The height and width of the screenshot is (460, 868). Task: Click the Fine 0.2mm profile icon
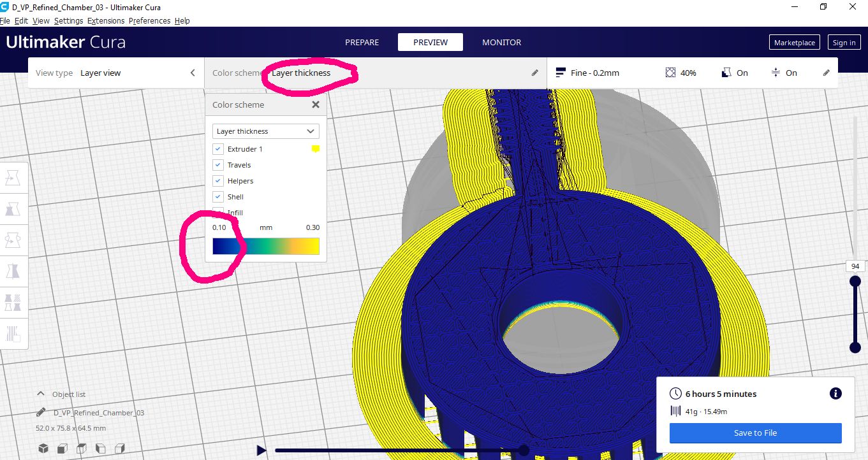(x=561, y=73)
